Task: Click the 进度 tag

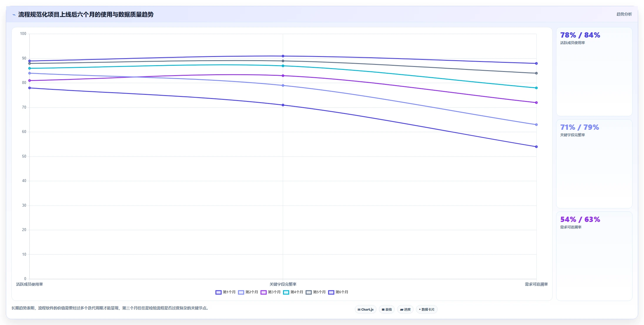Action: pyautogui.click(x=405, y=309)
